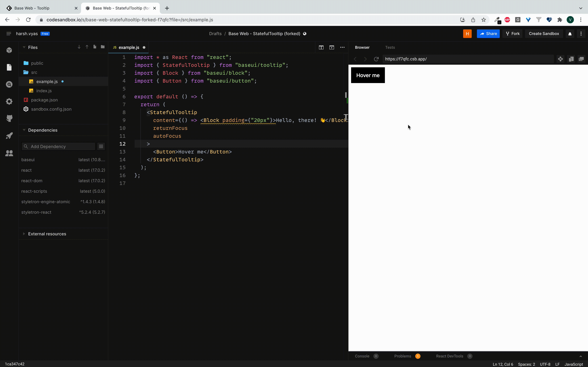Open the GitHub sidebar icon

(9, 118)
